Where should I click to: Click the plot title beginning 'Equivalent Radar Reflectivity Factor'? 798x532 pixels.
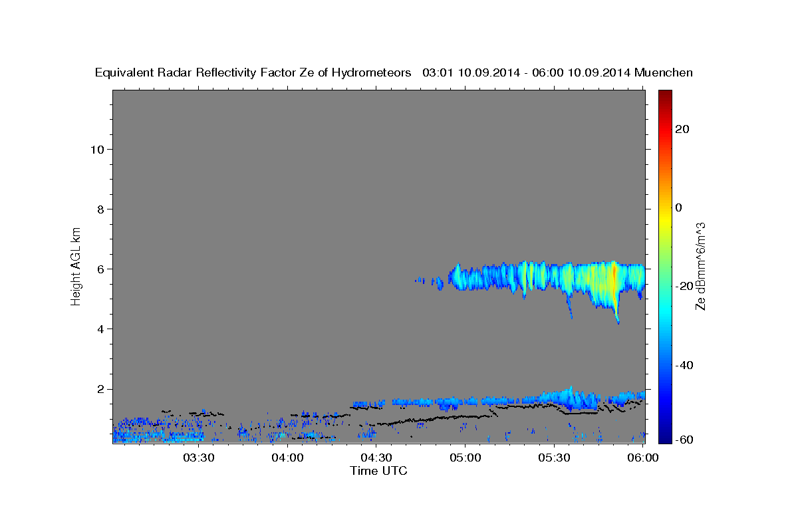point(394,72)
